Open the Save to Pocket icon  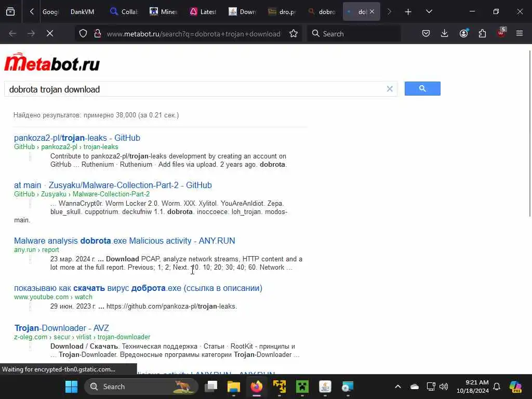pos(426,34)
